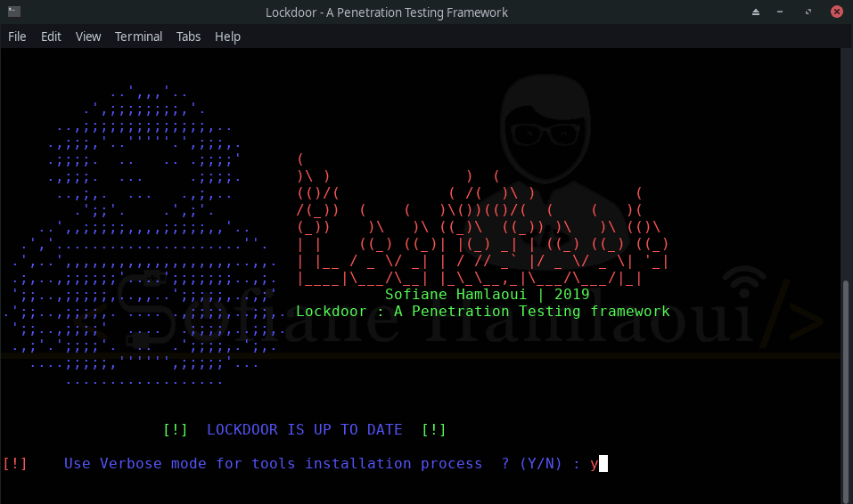Open the Terminal menu
853x504 pixels.
(x=138, y=37)
